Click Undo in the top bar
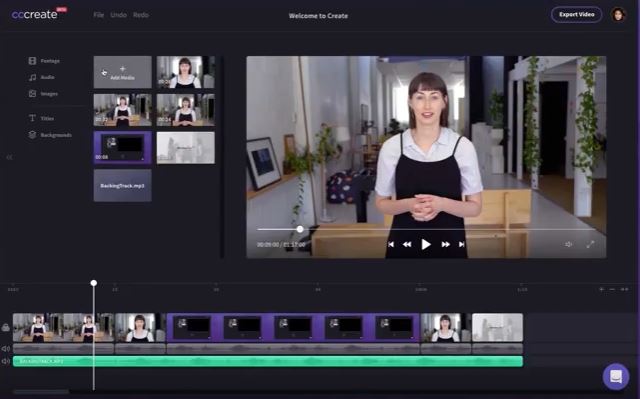This screenshot has height=399, width=640. (118, 15)
